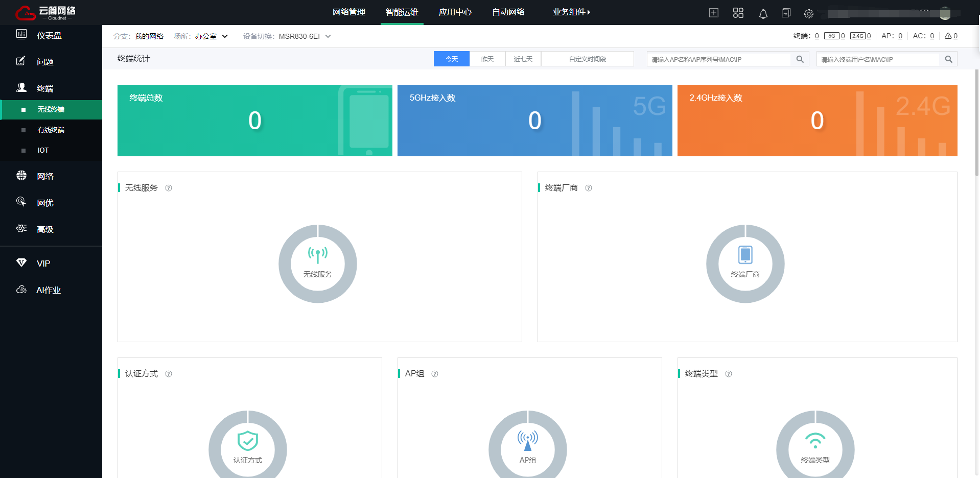This screenshot has height=478, width=980.
Task: Open the notification bell icon
Action: [763, 14]
